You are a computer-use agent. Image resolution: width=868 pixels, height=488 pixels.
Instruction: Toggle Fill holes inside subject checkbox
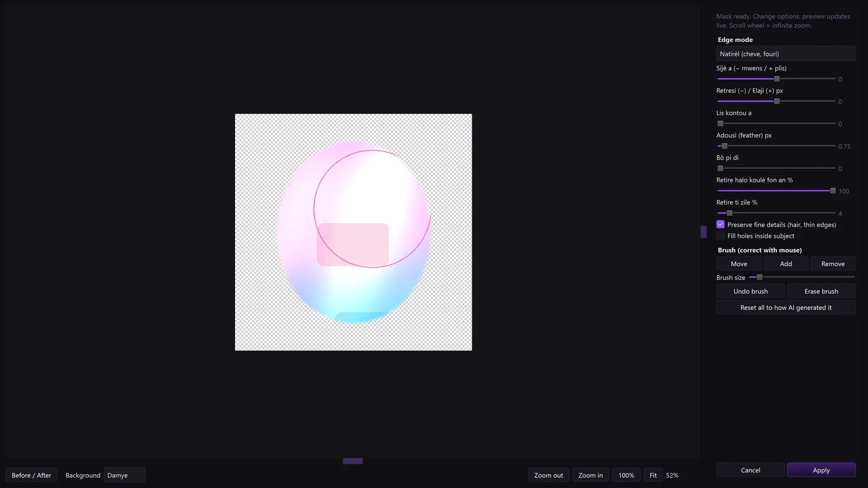720,236
